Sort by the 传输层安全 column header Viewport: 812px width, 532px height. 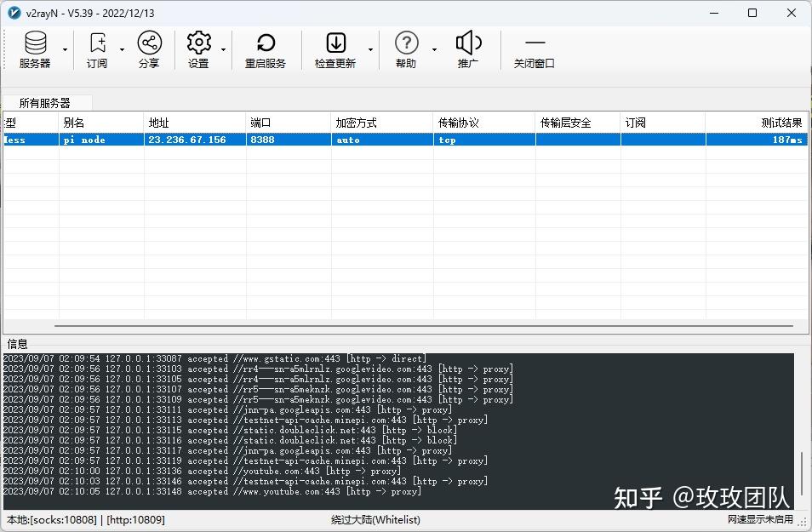click(578, 123)
